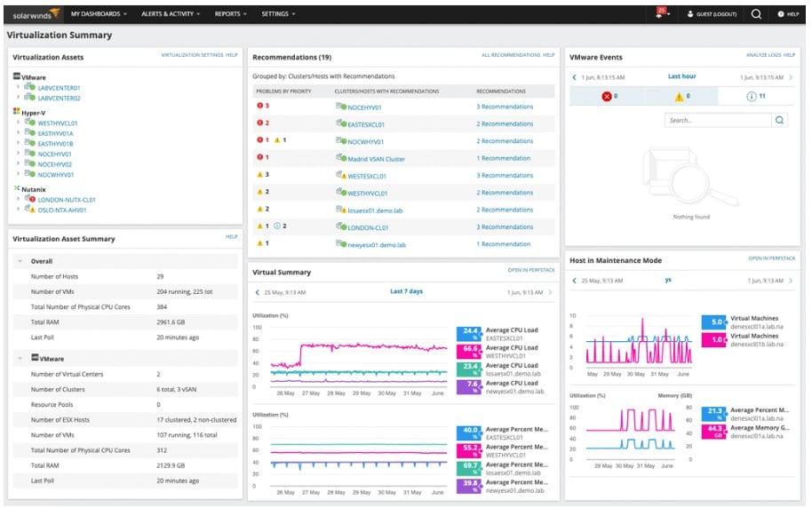Screen dimensions: 812x508
Task: Expand the EASTHYV01A tree node
Action: point(18,132)
